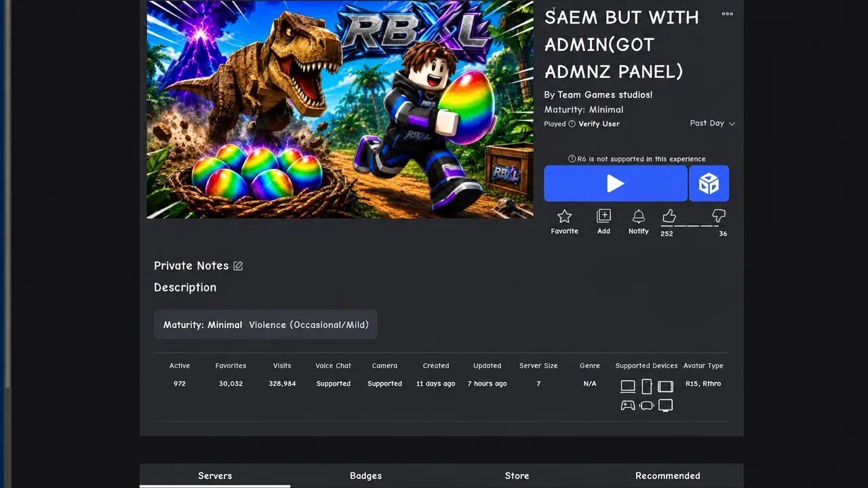Switch to the Servers tab
868x488 pixels.
[x=215, y=476]
